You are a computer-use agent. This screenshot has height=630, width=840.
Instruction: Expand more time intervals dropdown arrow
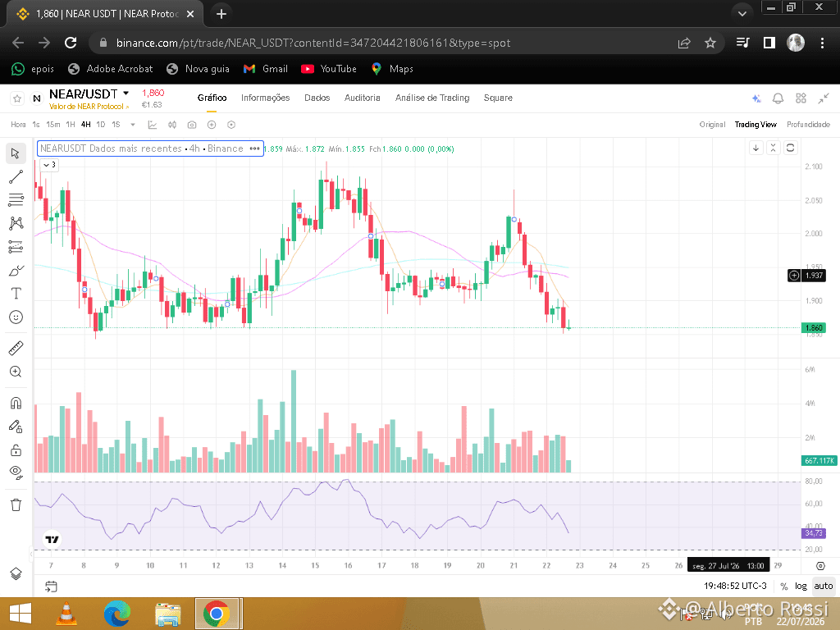[x=133, y=125]
